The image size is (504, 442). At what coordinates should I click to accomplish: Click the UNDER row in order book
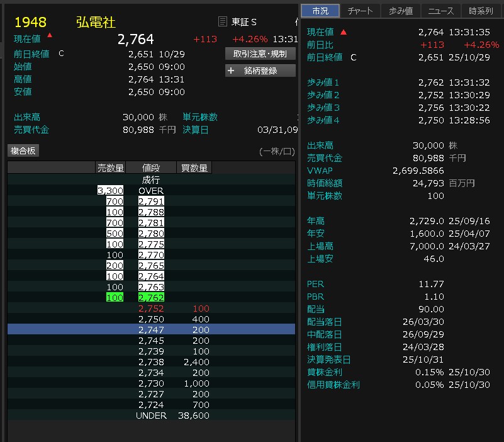point(151,416)
